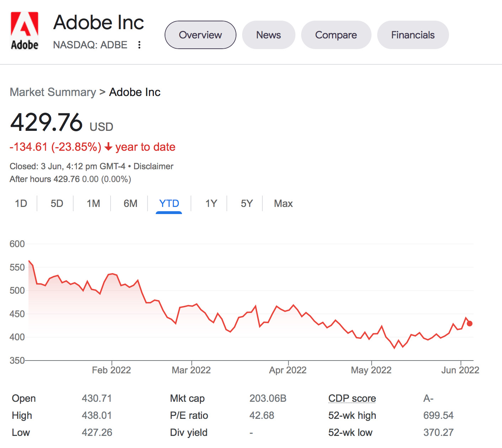Show the 1D price range
502x448 pixels.
pos(21,203)
